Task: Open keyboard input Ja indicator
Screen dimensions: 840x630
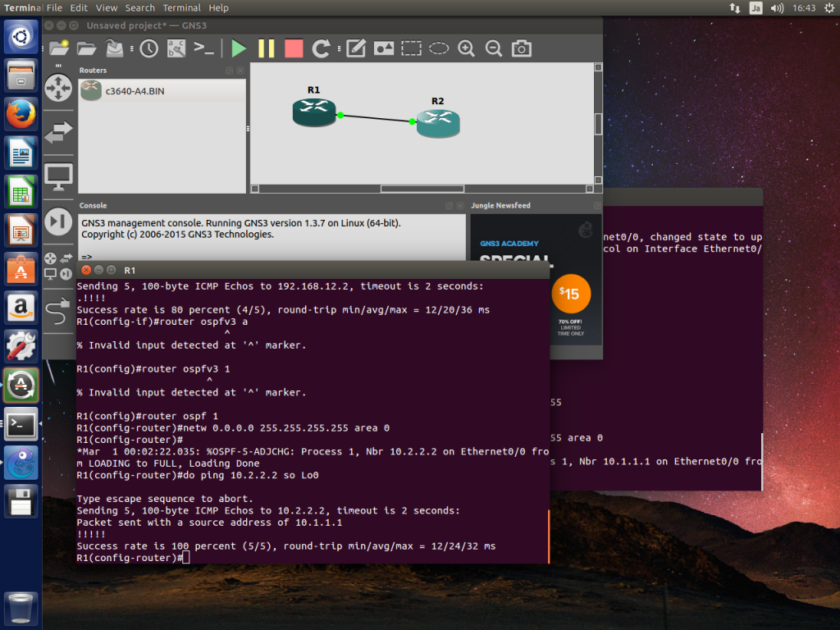Action: [756, 8]
